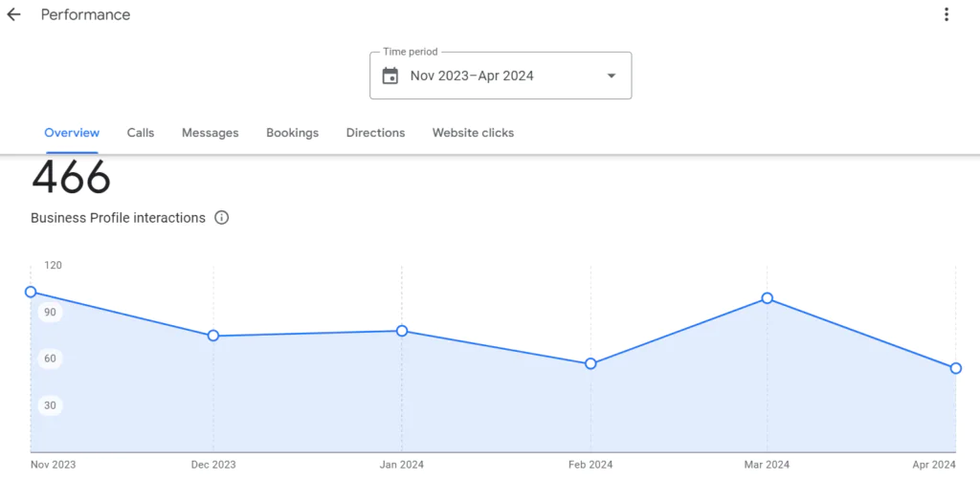Select the Bookings tab
This screenshot has width=980, height=479.
(292, 133)
